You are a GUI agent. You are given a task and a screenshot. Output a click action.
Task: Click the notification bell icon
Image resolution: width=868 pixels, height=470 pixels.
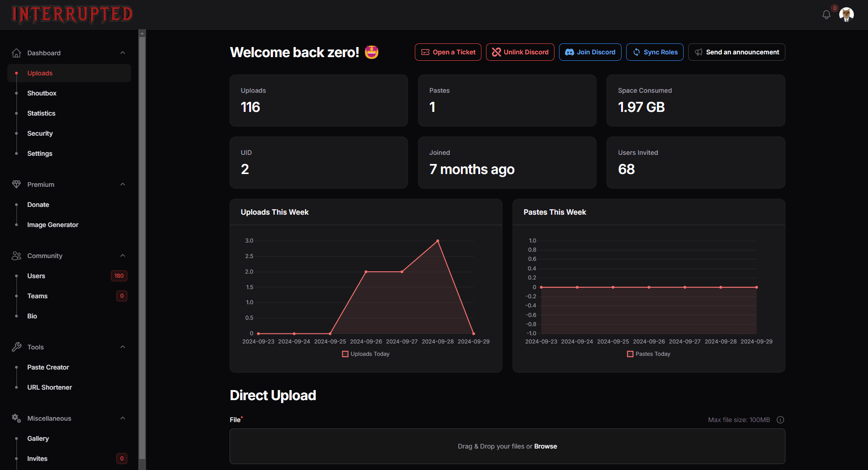pyautogui.click(x=826, y=15)
